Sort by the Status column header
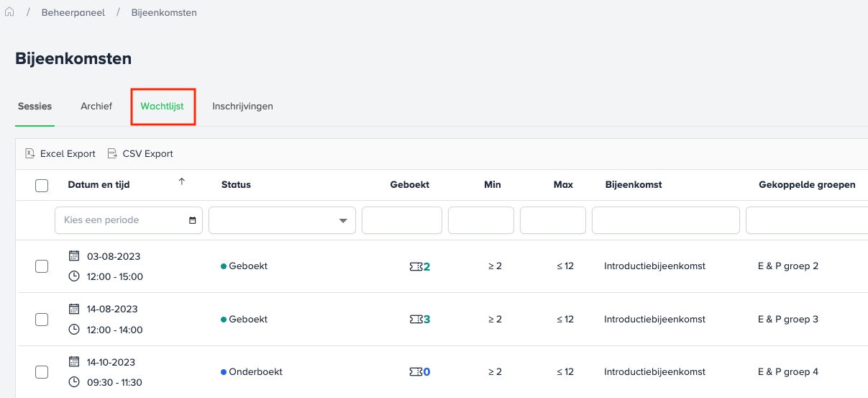Image resolution: width=868 pixels, height=398 pixels. (x=236, y=185)
